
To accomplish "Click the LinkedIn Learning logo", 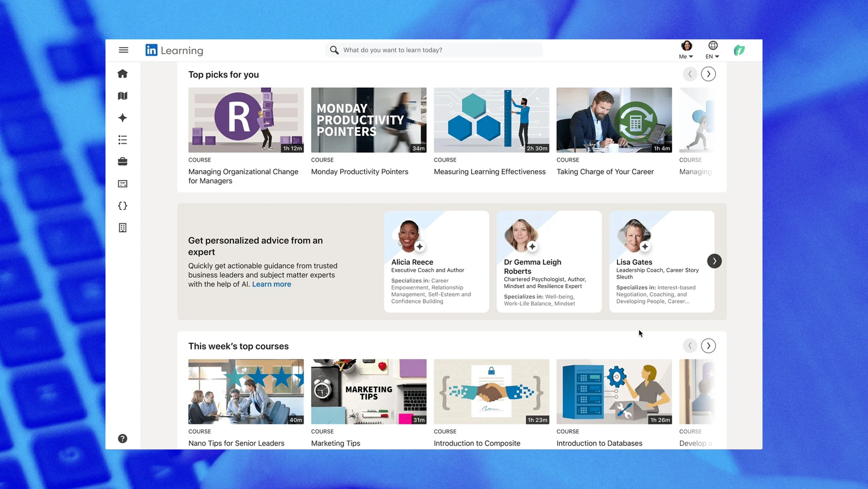I will tap(174, 50).
